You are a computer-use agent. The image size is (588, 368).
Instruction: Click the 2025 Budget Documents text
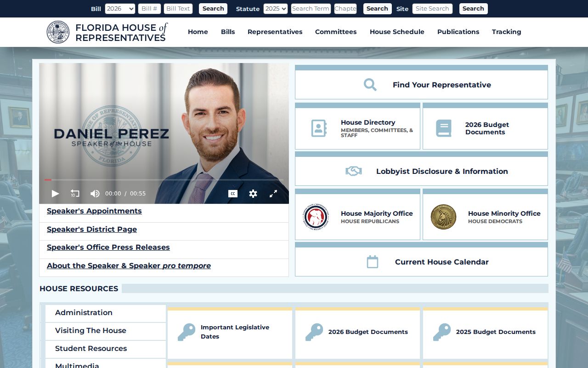point(496,332)
